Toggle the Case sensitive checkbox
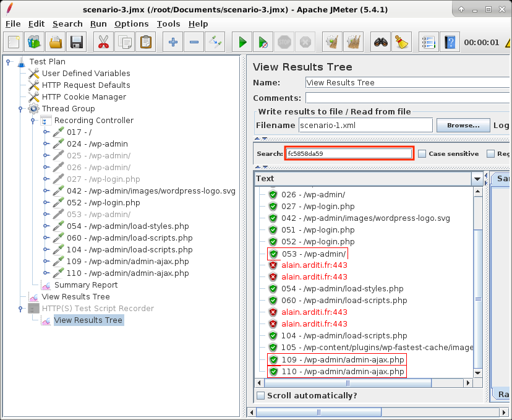This screenshot has width=512, height=420. pos(422,153)
